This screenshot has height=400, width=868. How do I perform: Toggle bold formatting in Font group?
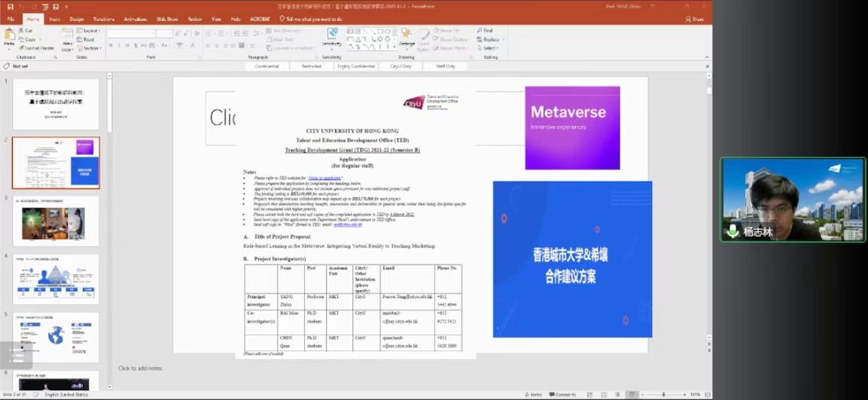[110, 46]
